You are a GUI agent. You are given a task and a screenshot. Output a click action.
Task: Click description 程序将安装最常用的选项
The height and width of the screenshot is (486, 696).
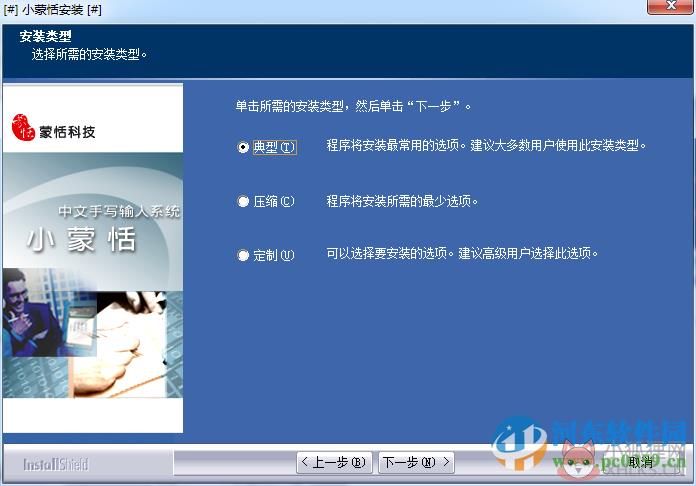pyautogui.click(x=486, y=146)
